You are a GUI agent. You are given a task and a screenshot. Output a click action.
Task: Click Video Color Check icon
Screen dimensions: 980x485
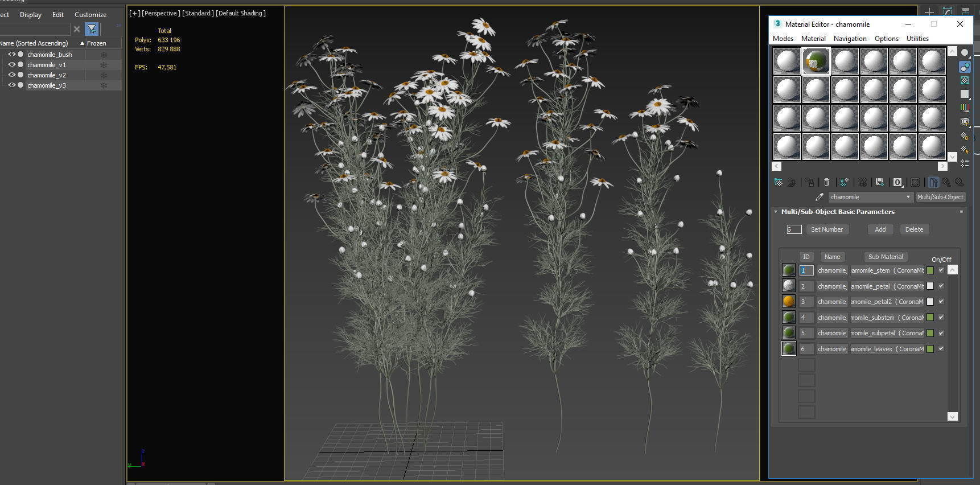965,108
